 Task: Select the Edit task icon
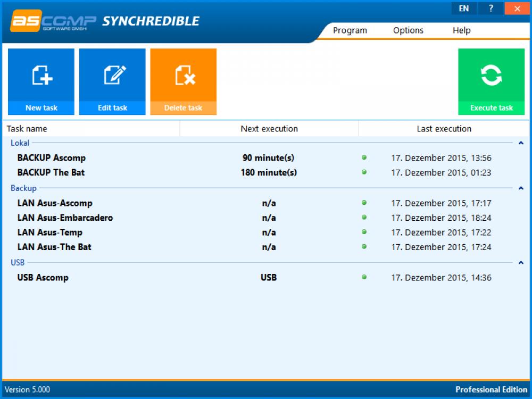pyautogui.click(x=112, y=74)
